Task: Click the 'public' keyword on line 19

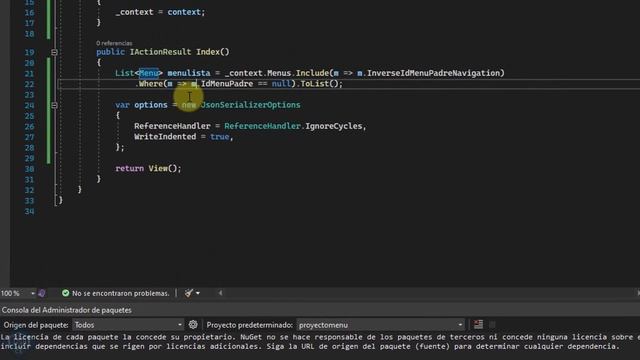Action: click(x=110, y=52)
